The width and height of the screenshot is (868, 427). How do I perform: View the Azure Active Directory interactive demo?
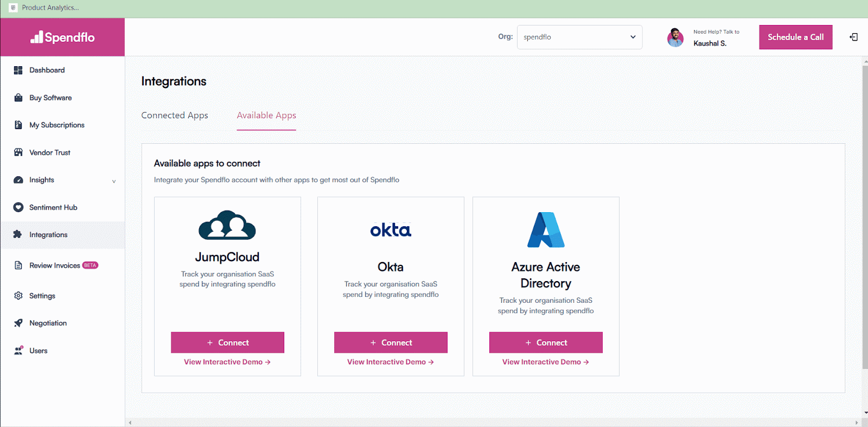pos(546,362)
